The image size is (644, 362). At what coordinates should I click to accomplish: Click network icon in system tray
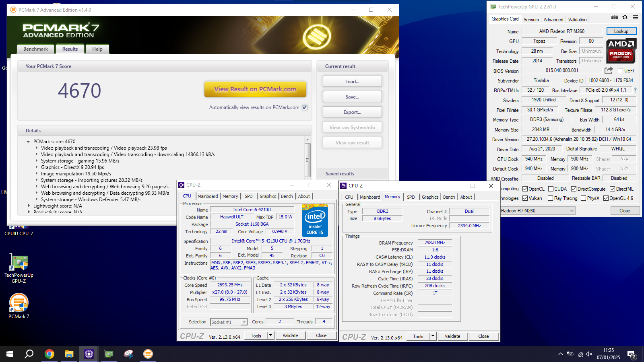click(x=580, y=354)
